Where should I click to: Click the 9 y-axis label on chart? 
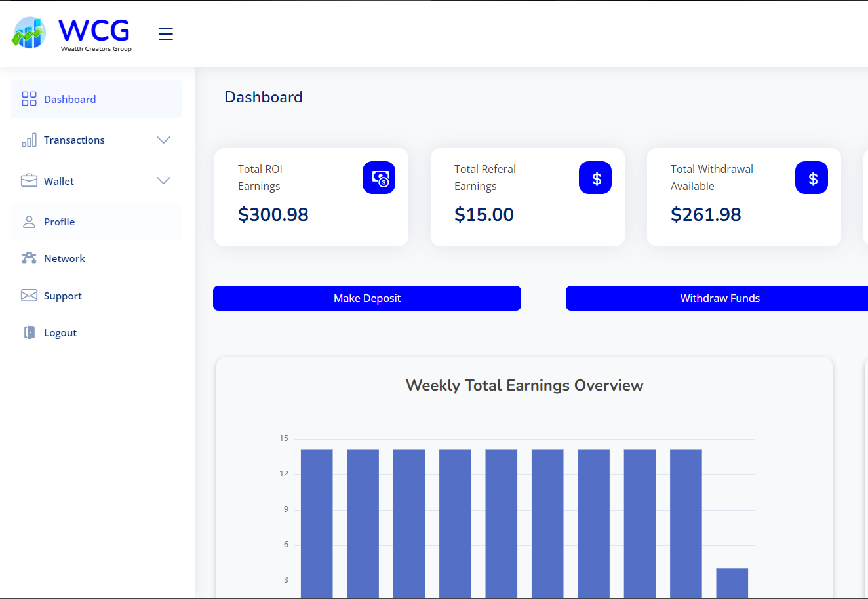click(286, 509)
